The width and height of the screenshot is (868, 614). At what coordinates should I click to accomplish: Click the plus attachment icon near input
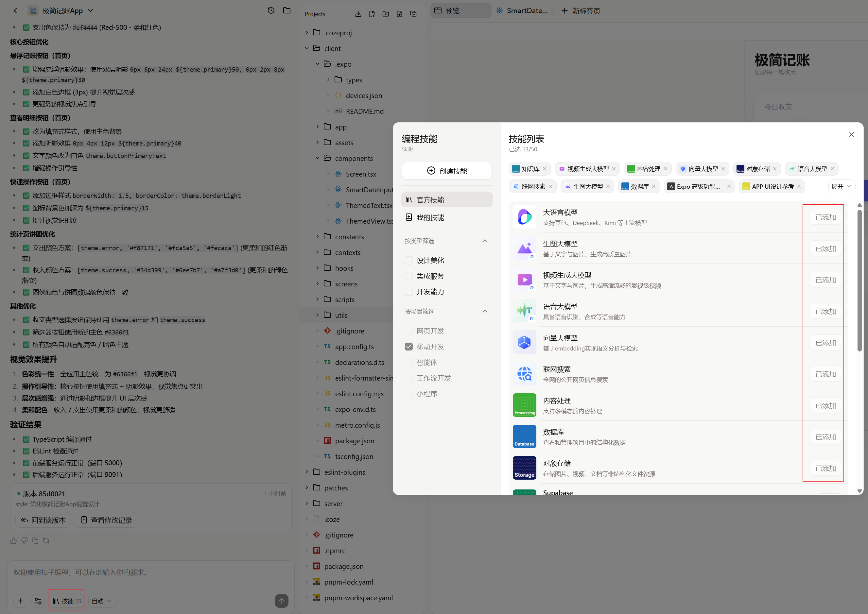[20, 601]
